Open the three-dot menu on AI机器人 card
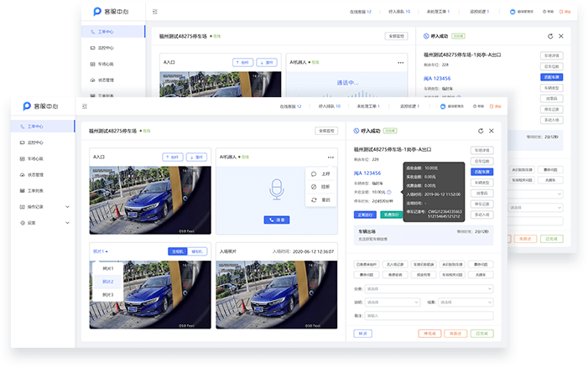 [x=330, y=158]
